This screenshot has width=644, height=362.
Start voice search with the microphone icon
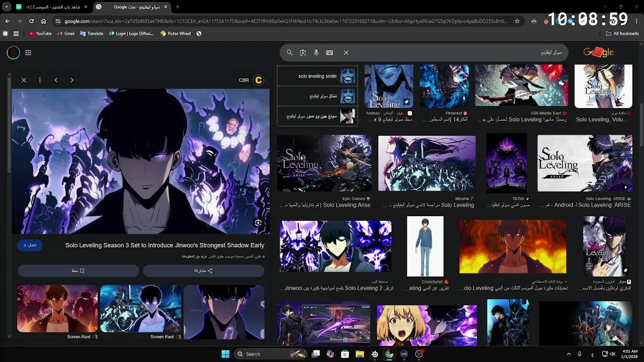click(x=316, y=52)
